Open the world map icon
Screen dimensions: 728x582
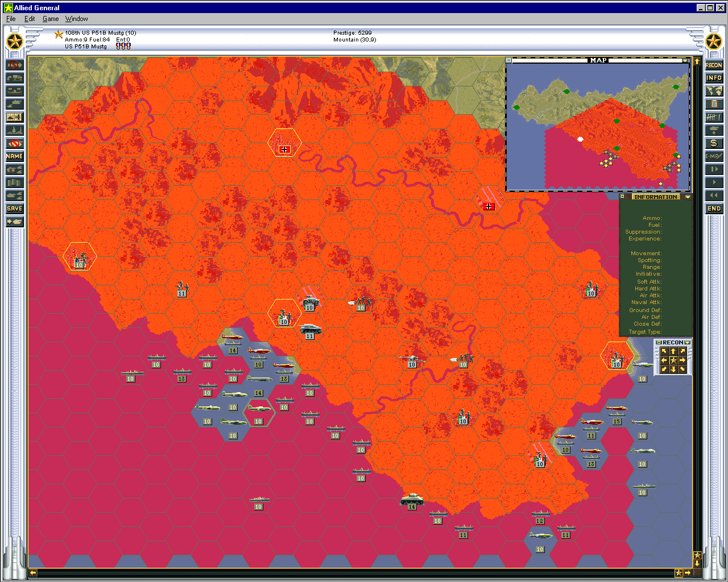[x=714, y=91]
